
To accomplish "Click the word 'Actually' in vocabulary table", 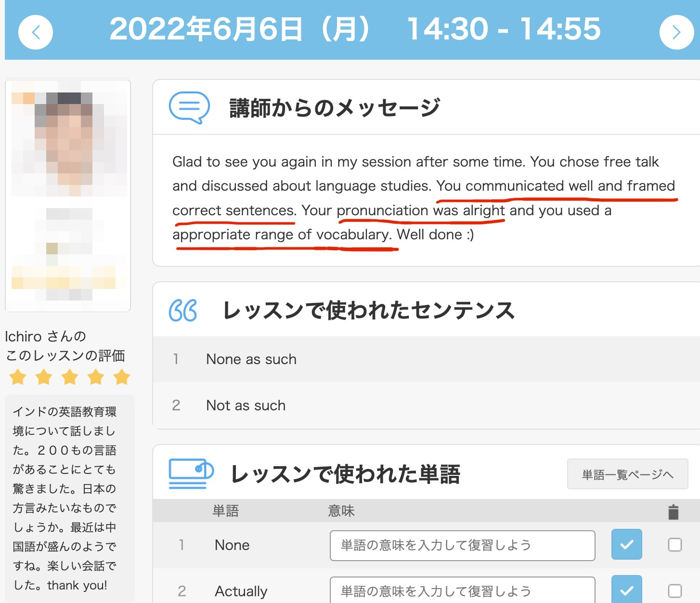I will (x=241, y=591).
